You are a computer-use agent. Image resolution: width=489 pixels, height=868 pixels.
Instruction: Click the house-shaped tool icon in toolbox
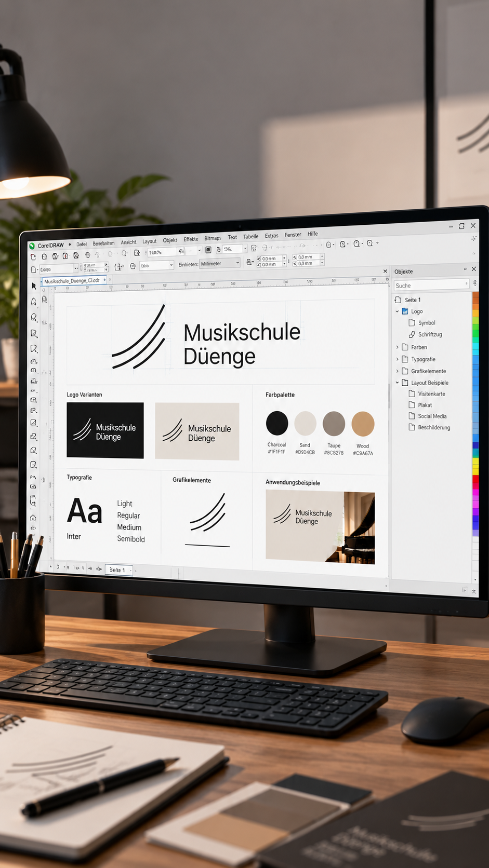pyautogui.click(x=33, y=518)
